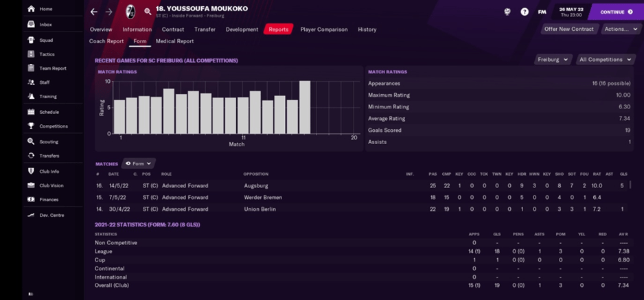Viewport: 644px width, 300px height.
Task: Open the Tactics sidebar icon
Action: [x=31, y=54]
